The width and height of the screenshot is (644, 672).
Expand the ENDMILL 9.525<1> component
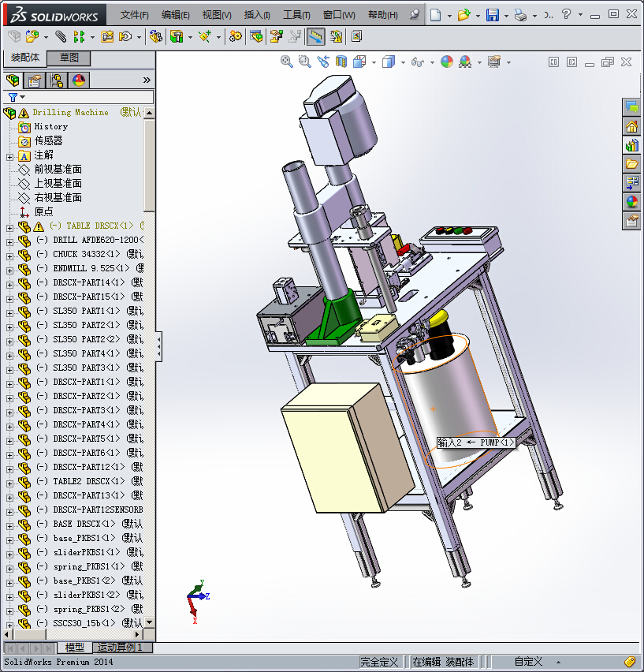(x=9, y=271)
